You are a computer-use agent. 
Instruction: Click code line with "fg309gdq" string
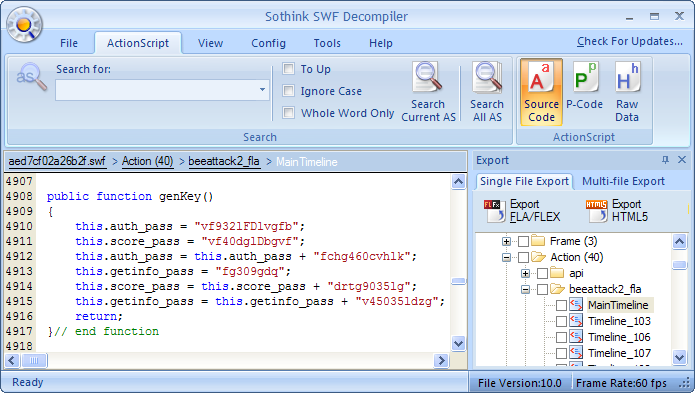184,271
